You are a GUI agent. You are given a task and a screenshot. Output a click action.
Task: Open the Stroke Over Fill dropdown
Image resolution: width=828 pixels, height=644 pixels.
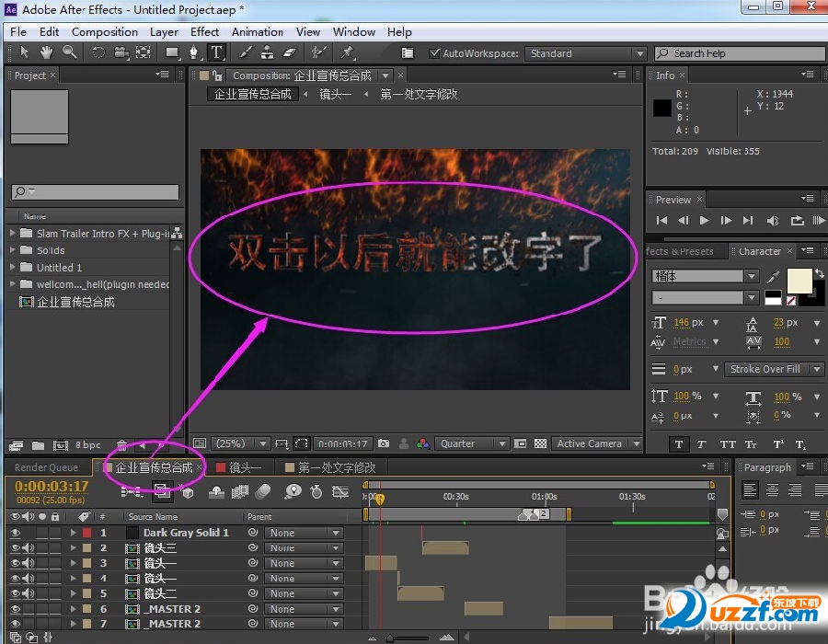point(773,369)
